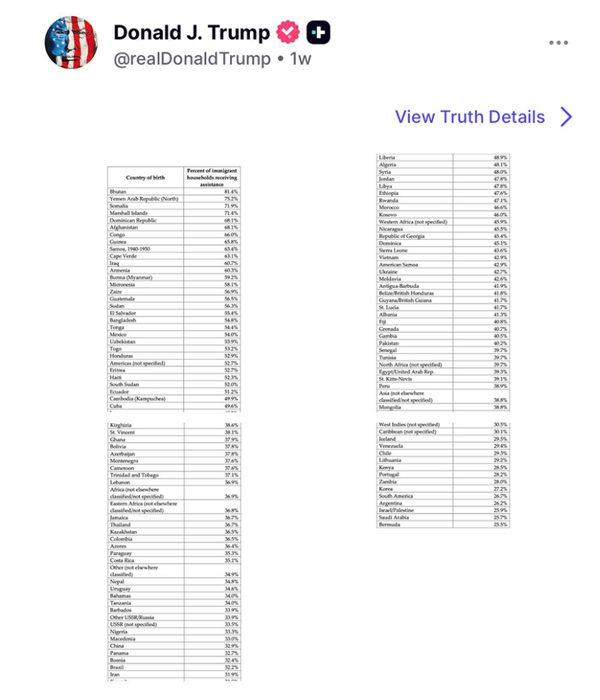The width and height of the screenshot is (600, 700).
Task: Open the table image starting with West Indies
Action: point(443,475)
